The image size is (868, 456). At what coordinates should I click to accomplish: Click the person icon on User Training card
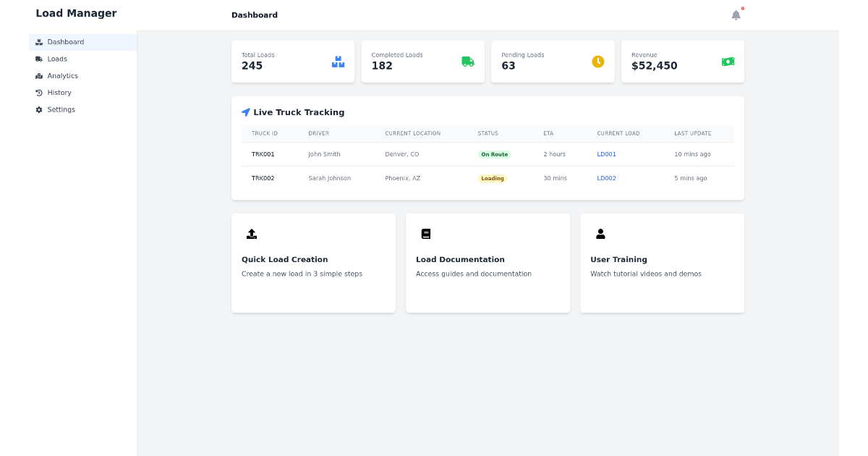(600, 233)
